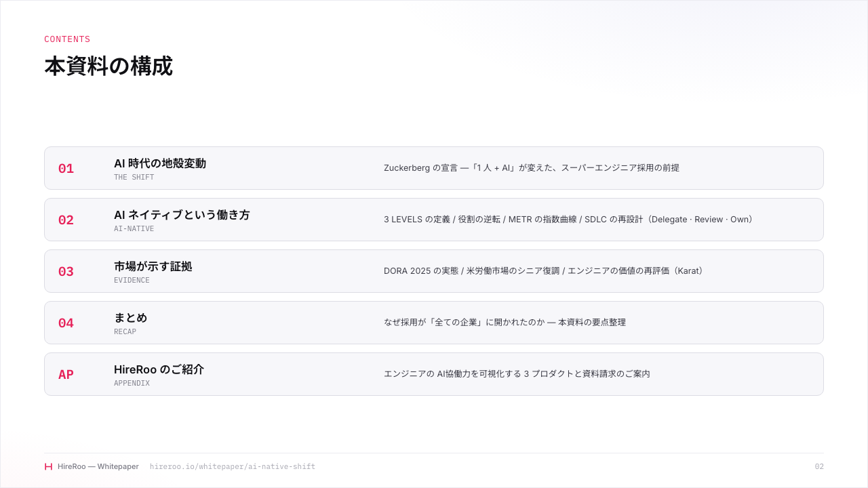Click the 'RECAP' subtitle
Screen dimensions: 868x488
125,332
